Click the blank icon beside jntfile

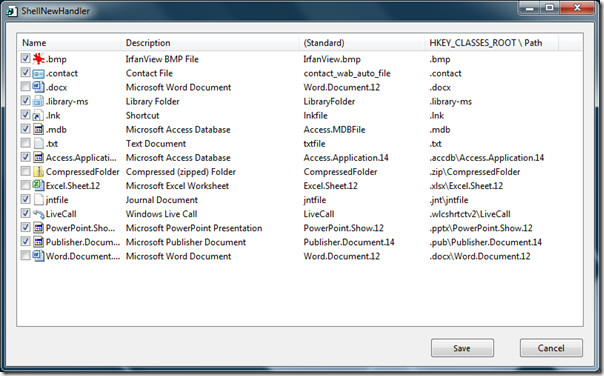(x=38, y=200)
